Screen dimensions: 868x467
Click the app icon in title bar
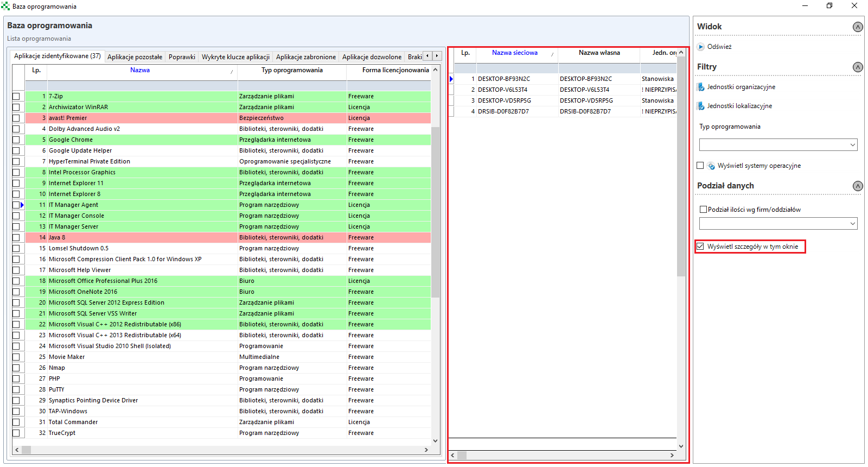tap(5, 7)
